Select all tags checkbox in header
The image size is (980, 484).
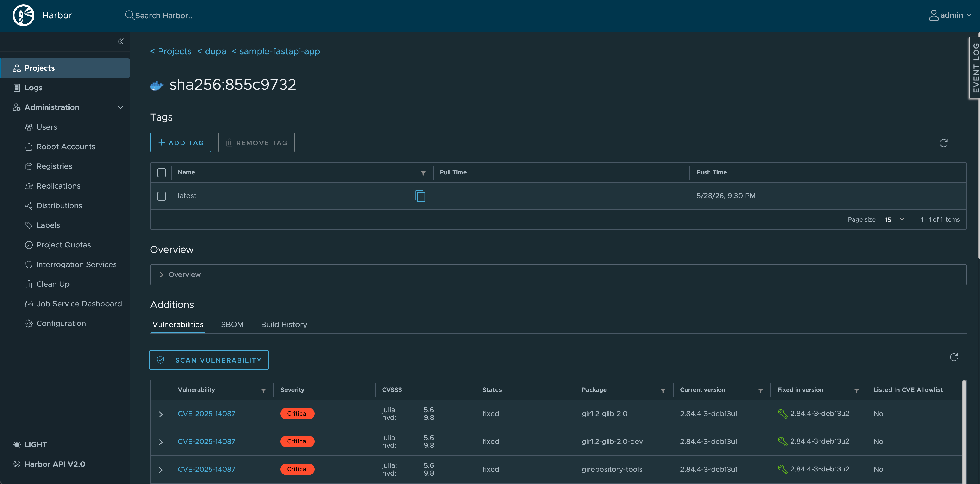pyautogui.click(x=161, y=173)
